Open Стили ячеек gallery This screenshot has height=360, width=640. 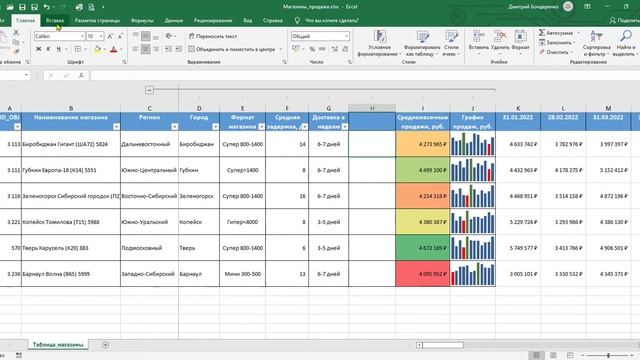[451, 43]
